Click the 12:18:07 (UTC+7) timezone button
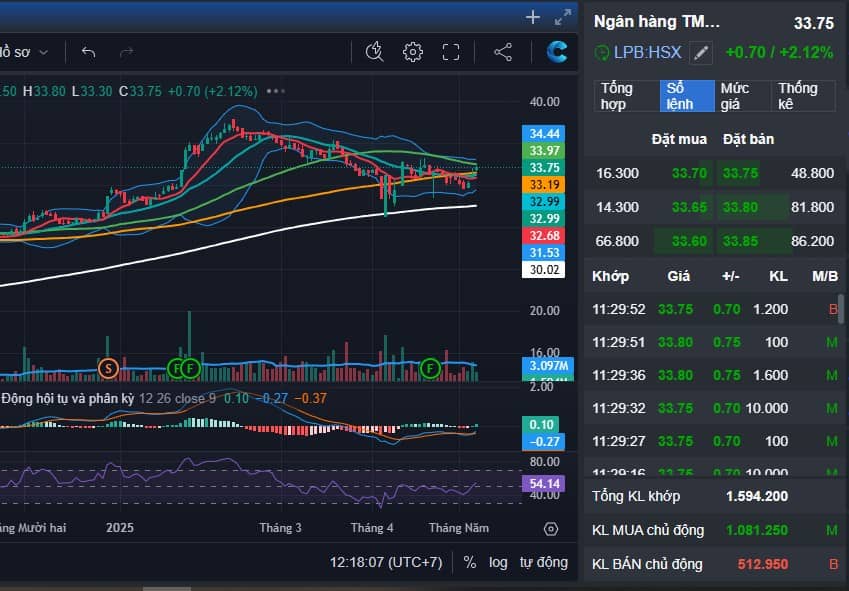Image resolution: width=849 pixels, height=591 pixels. (386, 562)
